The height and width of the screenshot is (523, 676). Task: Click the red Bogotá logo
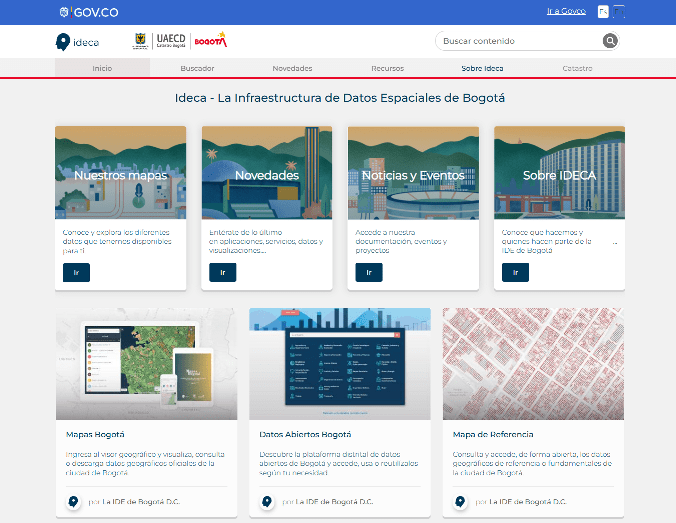(210, 41)
